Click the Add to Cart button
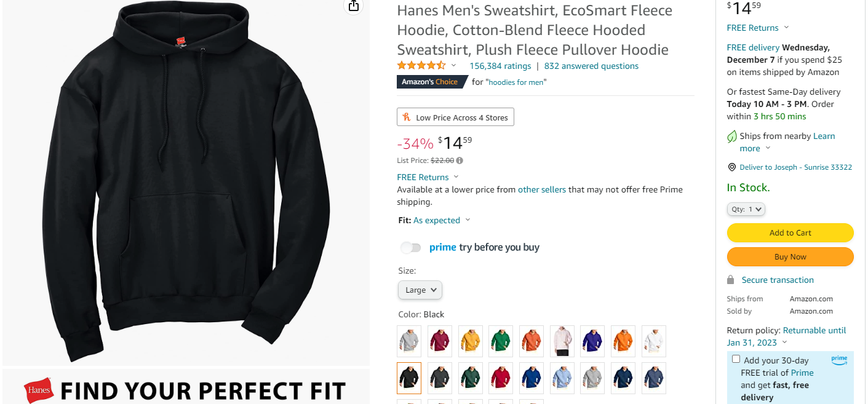This screenshot has height=404, width=868. pos(790,232)
